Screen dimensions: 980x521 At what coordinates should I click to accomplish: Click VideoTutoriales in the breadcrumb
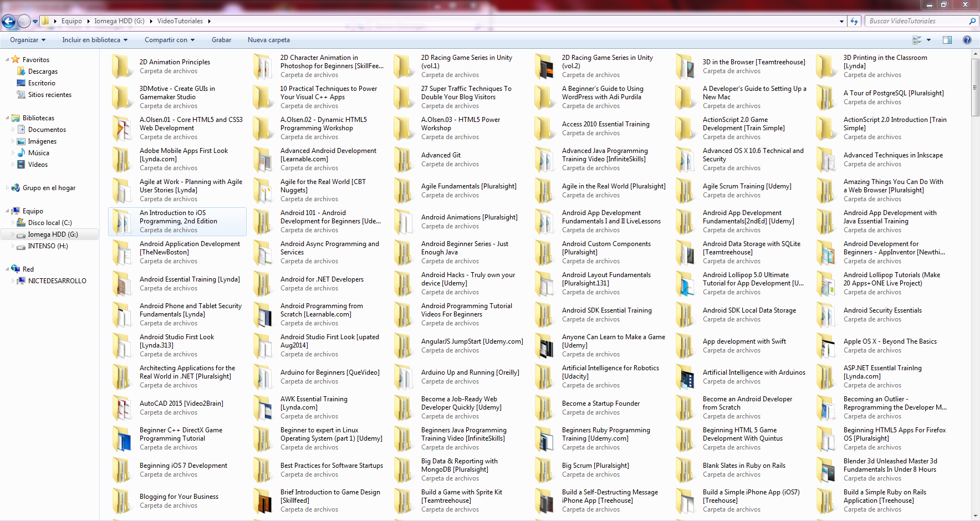click(180, 21)
